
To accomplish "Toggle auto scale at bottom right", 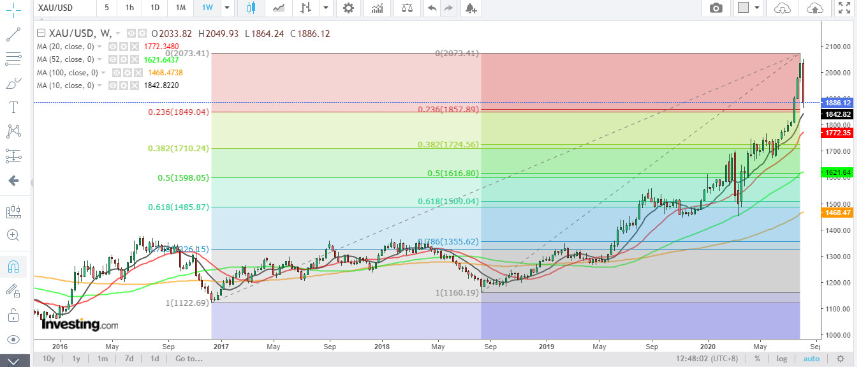I will click(811, 359).
